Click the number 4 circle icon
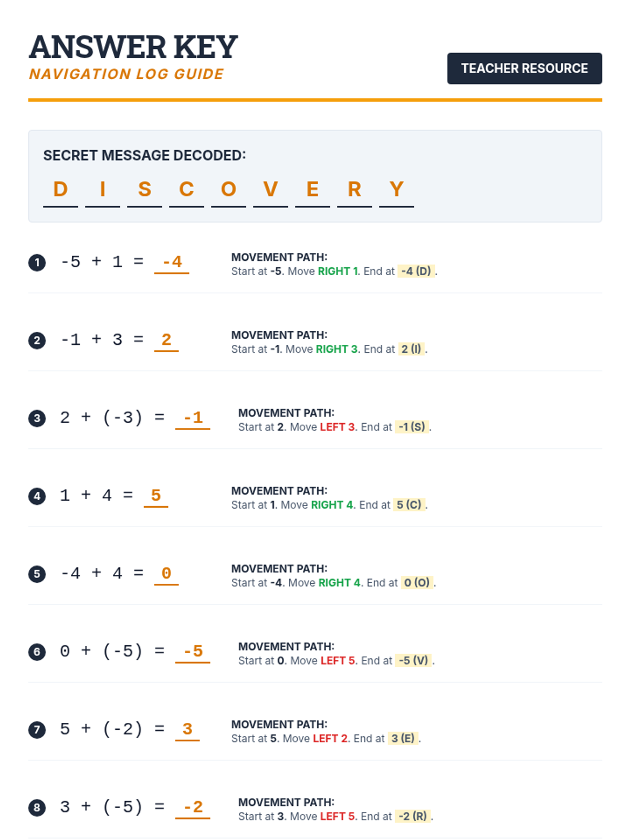The height and width of the screenshot is (840, 630). coord(37,496)
